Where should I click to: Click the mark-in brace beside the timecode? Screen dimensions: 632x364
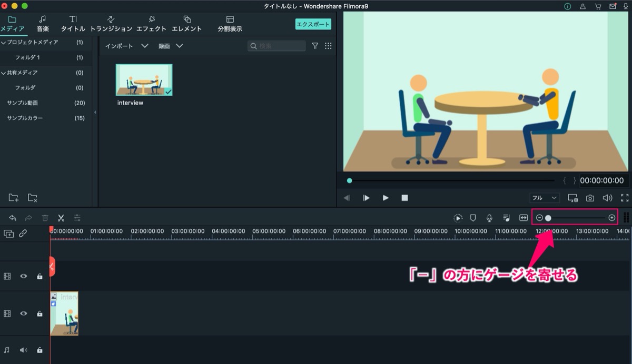tap(565, 180)
